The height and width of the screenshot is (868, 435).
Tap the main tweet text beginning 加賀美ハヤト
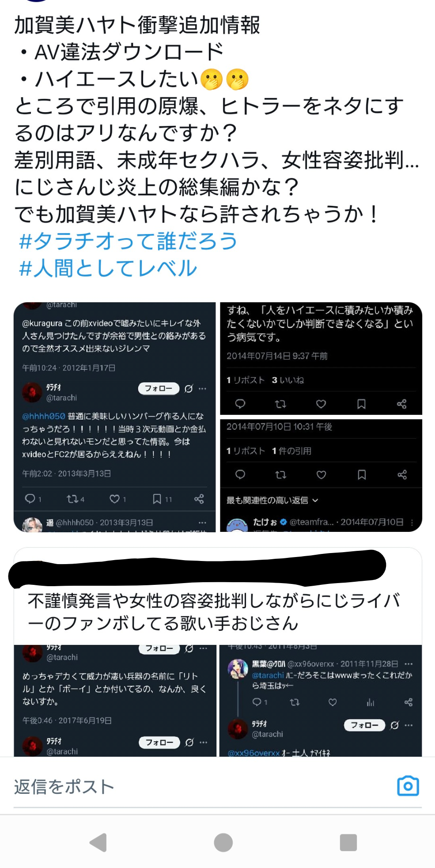click(216, 119)
